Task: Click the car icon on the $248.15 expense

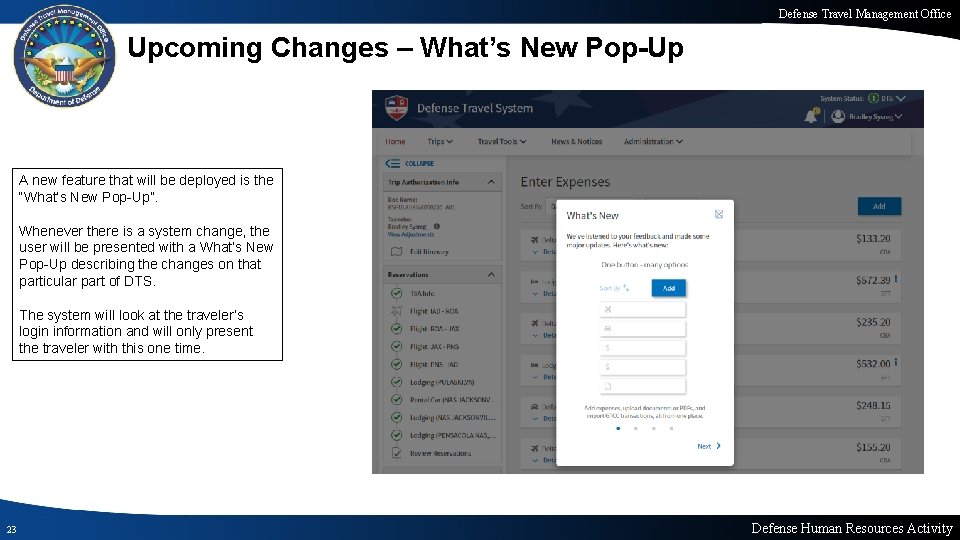Action: click(x=534, y=407)
